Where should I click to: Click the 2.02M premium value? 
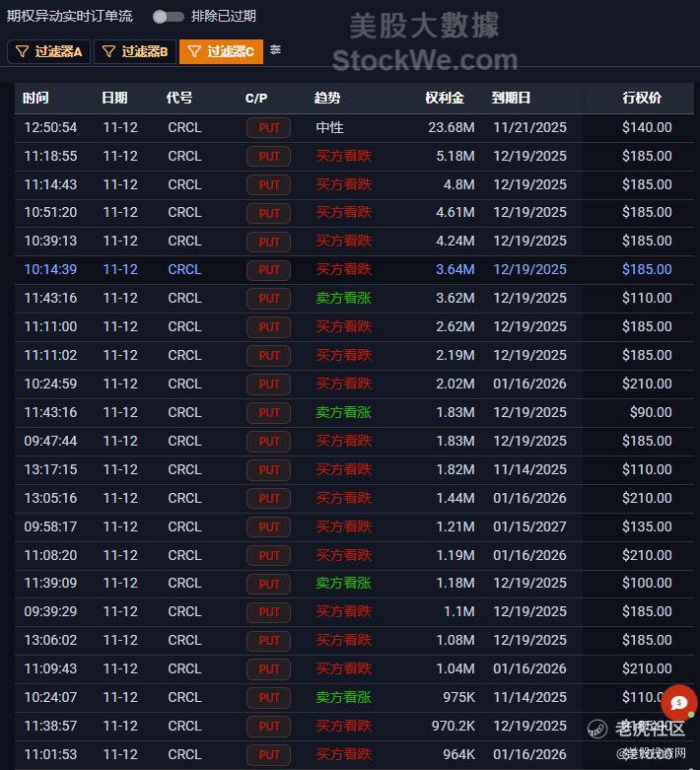[x=455, y=384]
